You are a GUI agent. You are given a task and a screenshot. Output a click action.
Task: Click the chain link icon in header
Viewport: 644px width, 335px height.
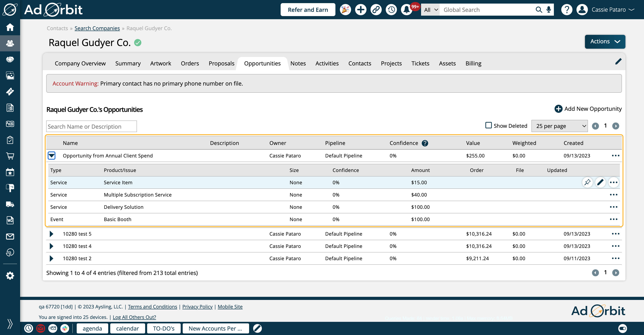[x=376, y=10]
